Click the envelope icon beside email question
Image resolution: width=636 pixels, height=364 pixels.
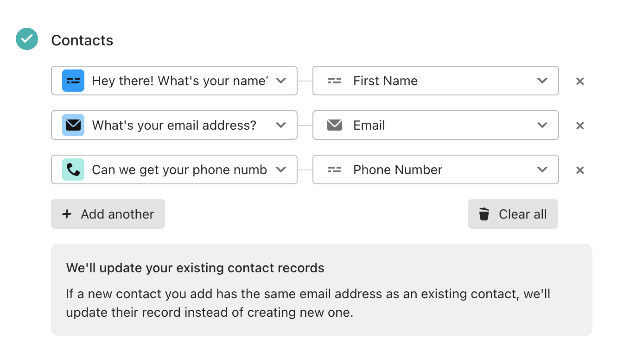coord(73,125)
